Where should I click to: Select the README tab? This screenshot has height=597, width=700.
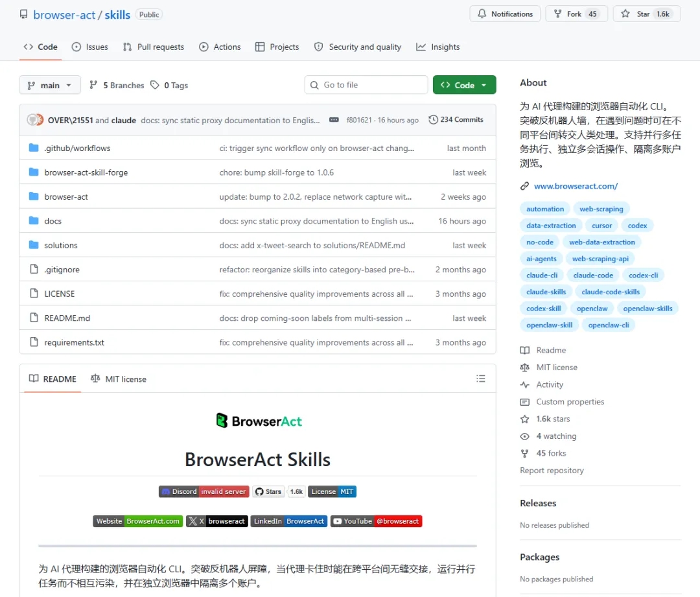point(52,379)
